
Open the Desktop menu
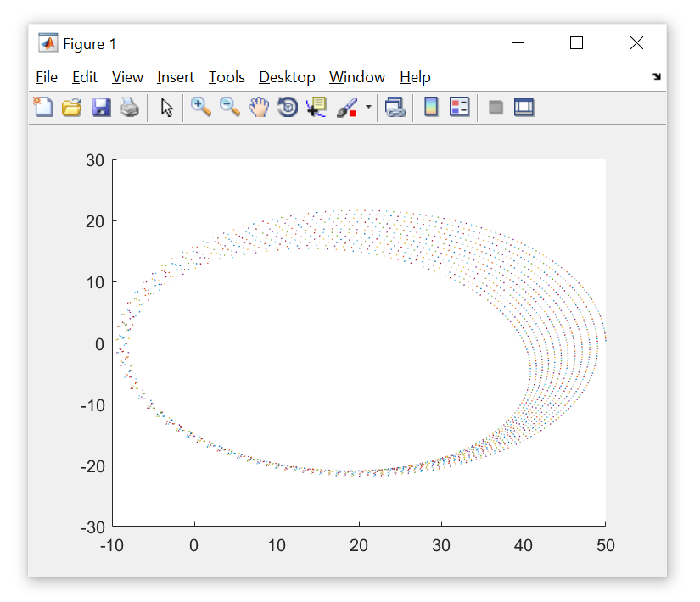click(287, 77)
